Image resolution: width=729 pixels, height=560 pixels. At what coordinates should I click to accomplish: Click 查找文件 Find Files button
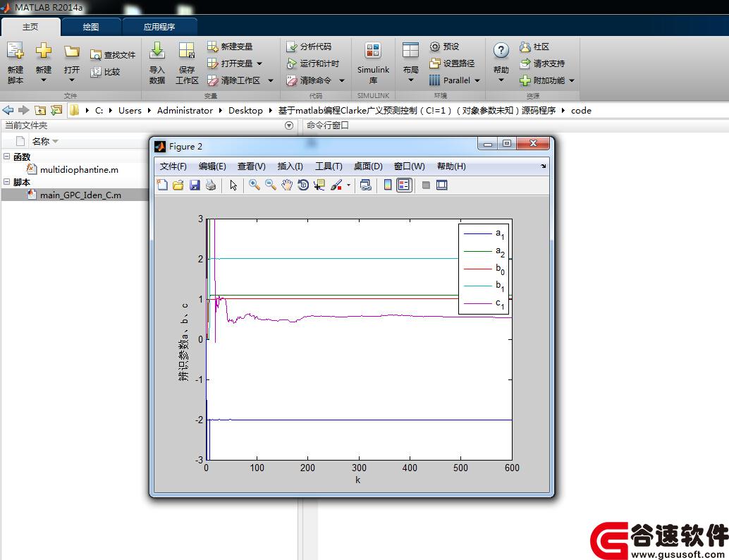tap(113, 55)
